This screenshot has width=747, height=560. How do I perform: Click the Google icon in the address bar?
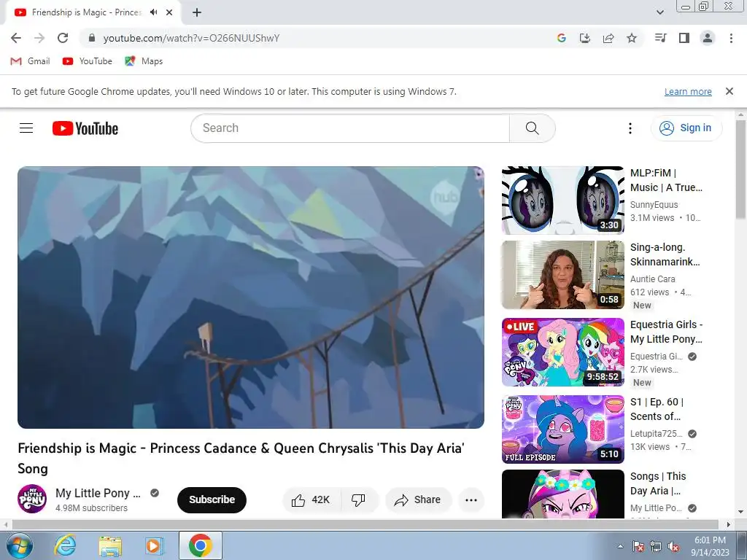[x=562, y=38]
